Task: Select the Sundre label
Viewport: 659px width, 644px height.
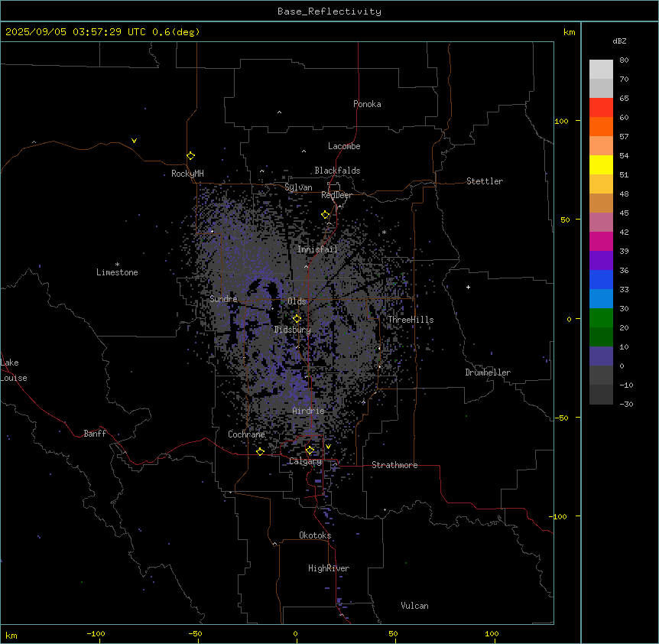Action: [223, 299]
